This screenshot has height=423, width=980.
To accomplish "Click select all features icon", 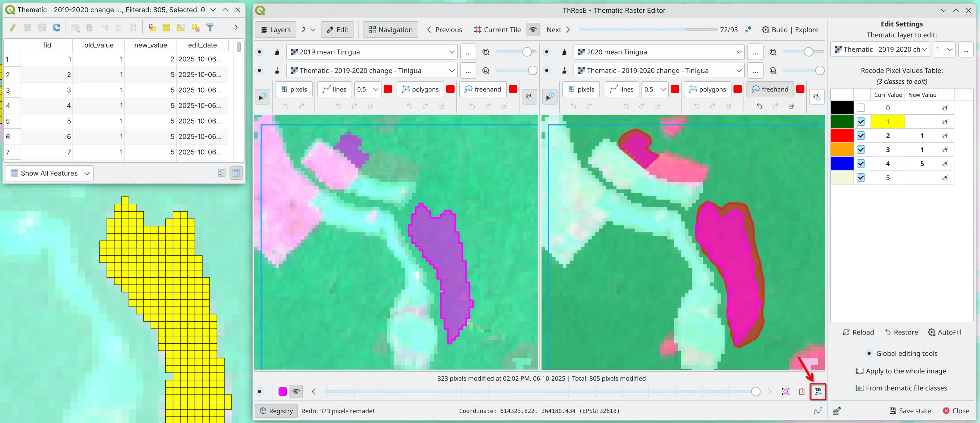I will point(166,27).
